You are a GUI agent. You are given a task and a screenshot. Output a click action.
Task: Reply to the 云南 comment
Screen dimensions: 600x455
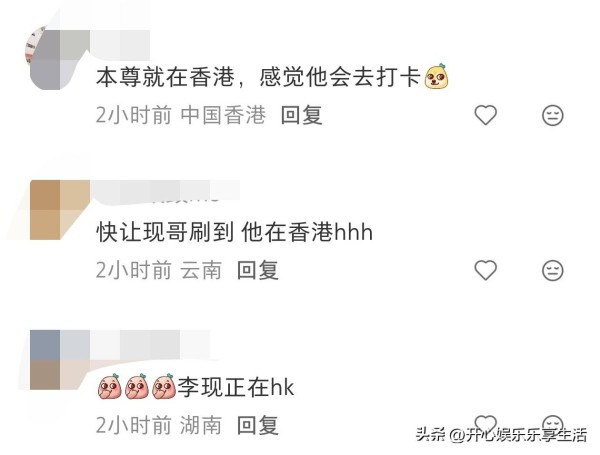pos(258,270)
